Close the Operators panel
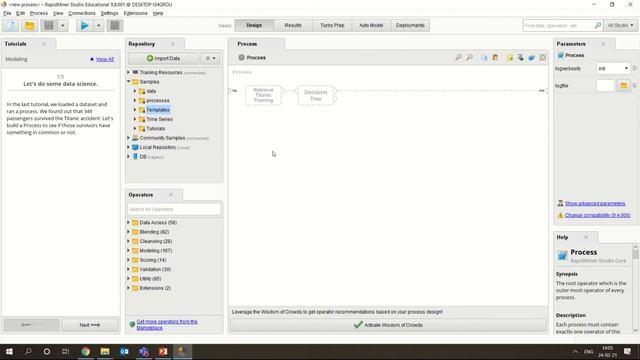Image resolution: width=640 pixels, height=360 pixels. click(x=171, y=195)
